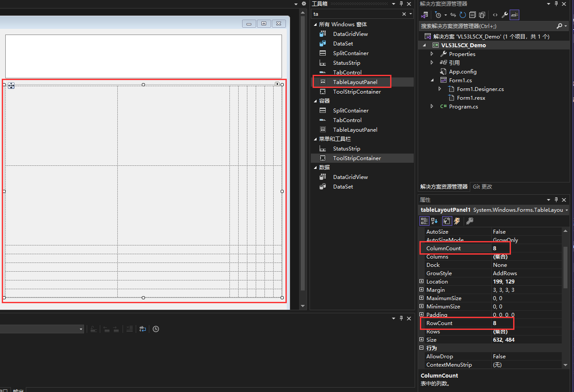Collapse the 行为 property category
The height and width of the screenshot is (392, 574).
click(x=422, y=348)
